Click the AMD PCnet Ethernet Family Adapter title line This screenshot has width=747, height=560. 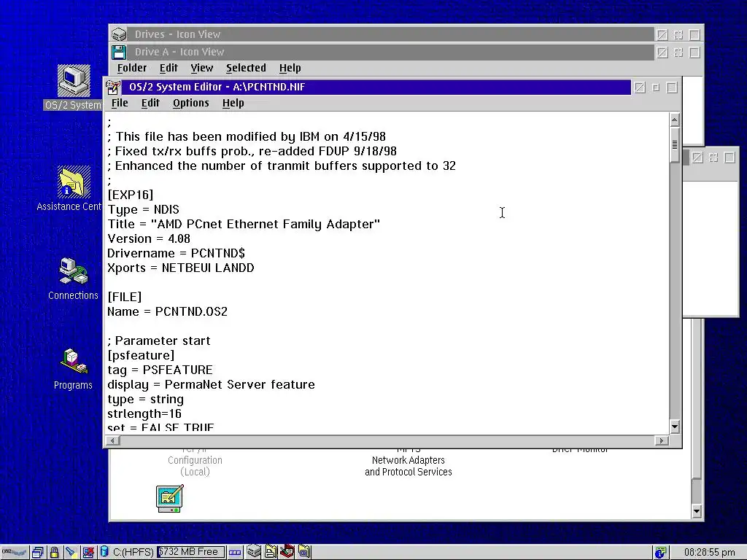click(244, 225)
